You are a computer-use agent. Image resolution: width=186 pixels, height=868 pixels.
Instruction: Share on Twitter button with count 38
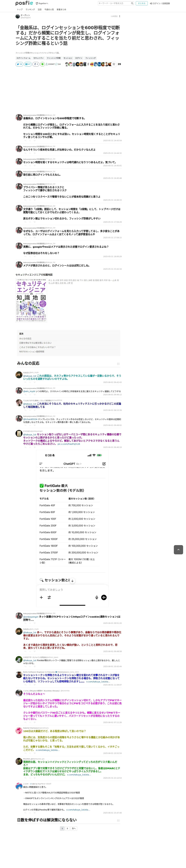coord(19,64)
